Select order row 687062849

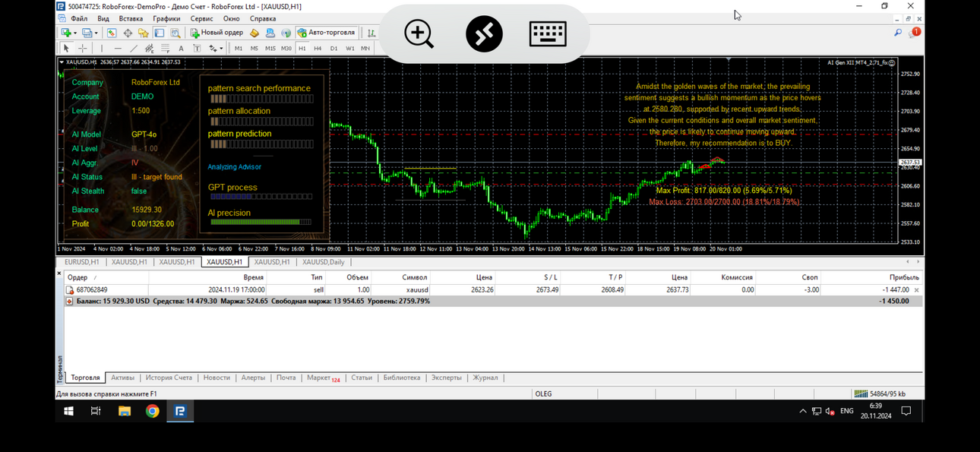point(493,290)
